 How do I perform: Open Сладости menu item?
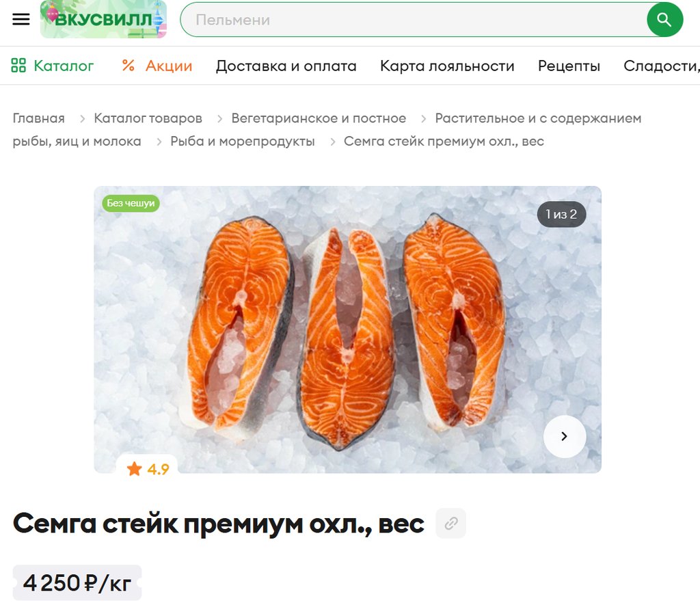(x=662, y=66)
